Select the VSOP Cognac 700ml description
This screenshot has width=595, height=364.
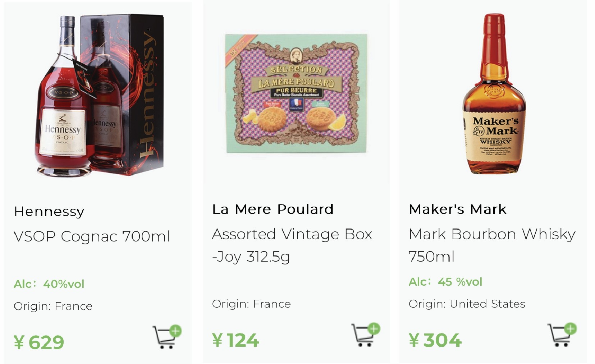tap(92, 236)
